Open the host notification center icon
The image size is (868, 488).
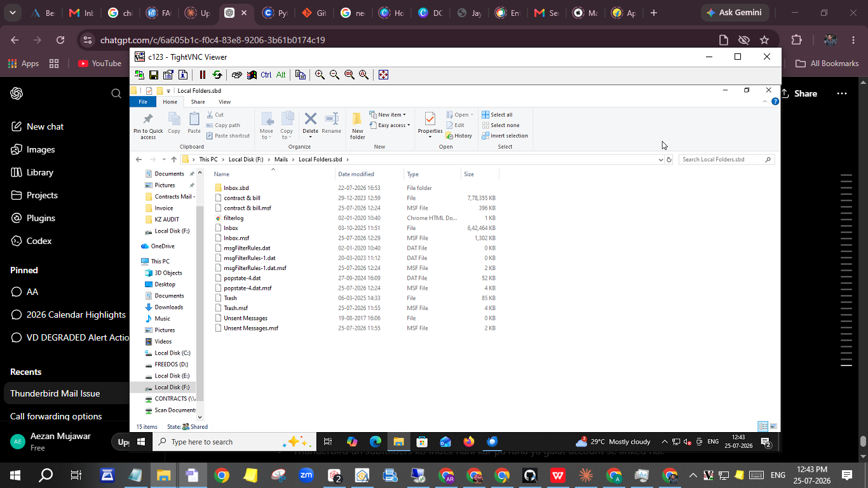tap(847, 475)
